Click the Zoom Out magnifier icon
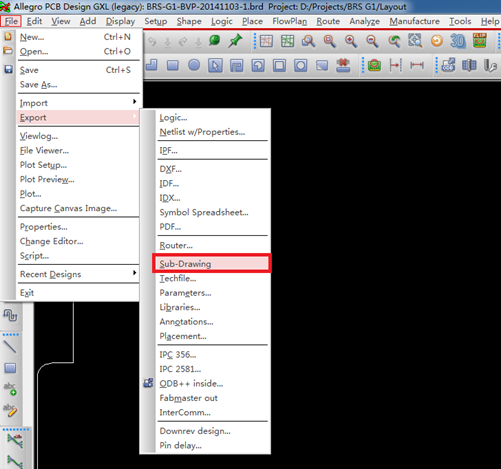Image resolution: width=501 pixels, height=469 pixels. coord(372,41)
